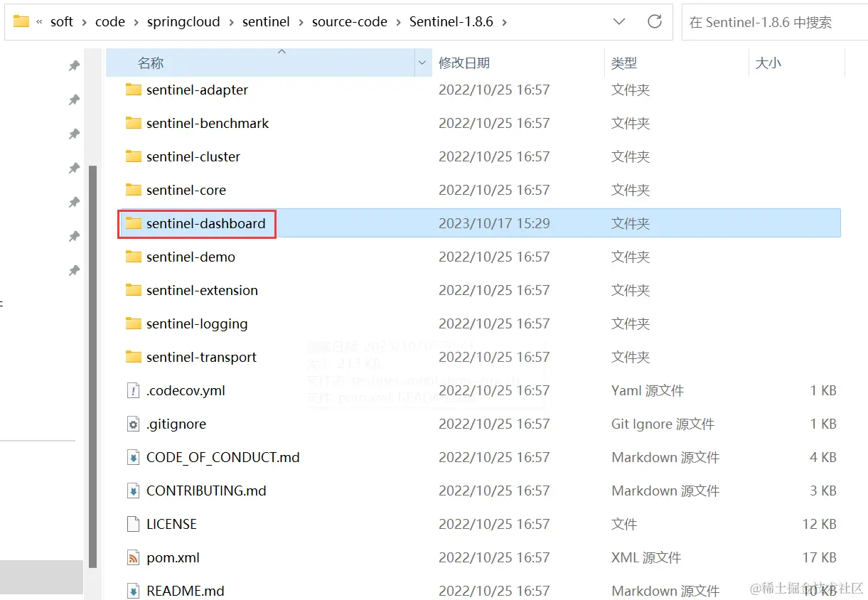868x600 pixels.
Task: Select the sentinel-dashboard folder name
Action: 205,223
